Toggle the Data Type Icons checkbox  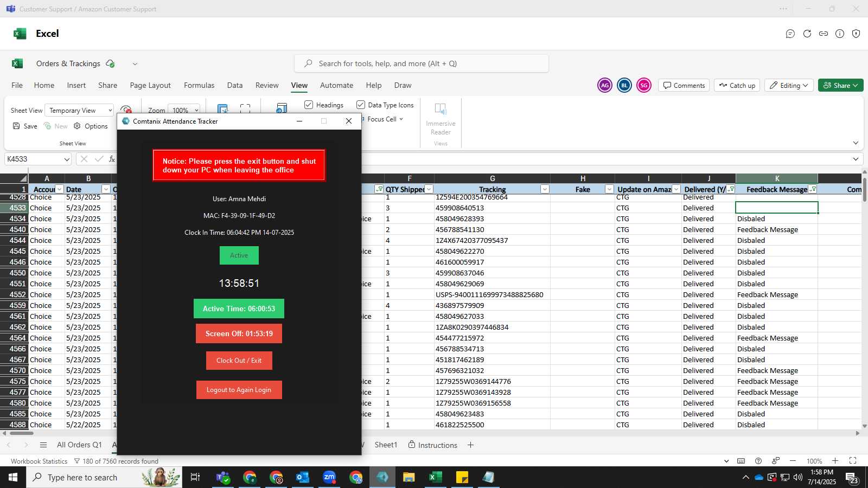coord(360,105)
